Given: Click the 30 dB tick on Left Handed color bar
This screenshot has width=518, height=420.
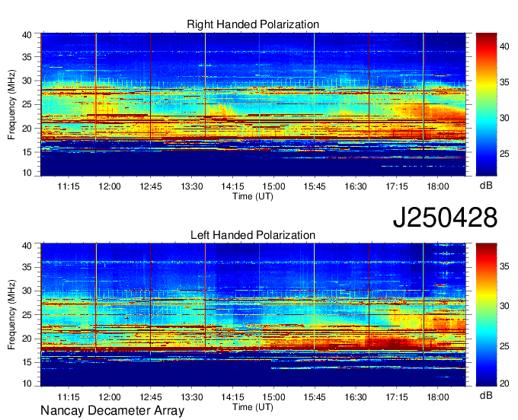Looking at the screenshot, I should [504, 306].
